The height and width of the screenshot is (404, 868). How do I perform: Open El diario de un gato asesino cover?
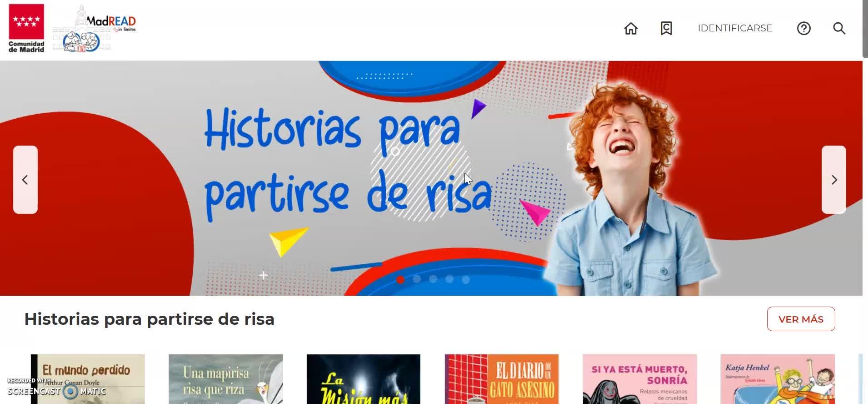502,379
